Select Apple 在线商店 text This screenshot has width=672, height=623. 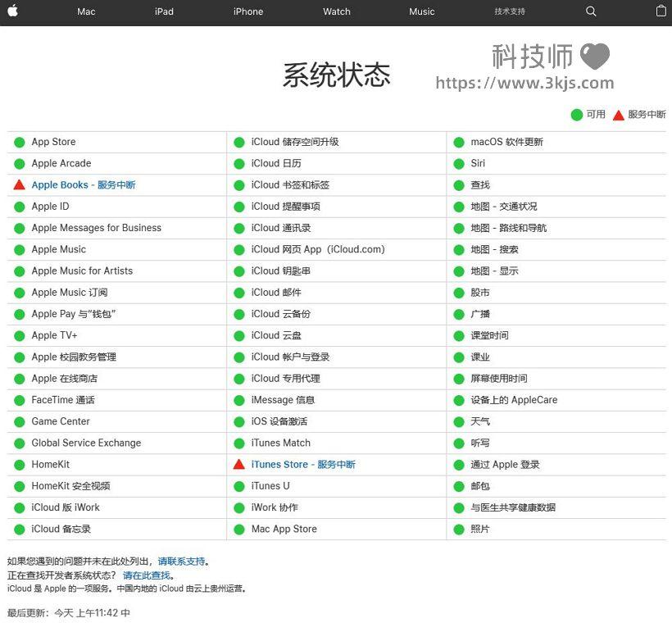[64, 379]
